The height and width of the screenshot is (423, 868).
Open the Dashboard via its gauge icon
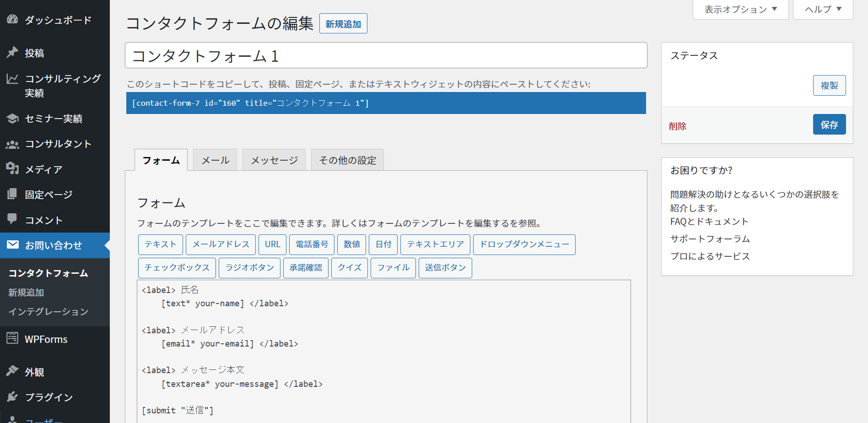click(x=11, y=19)
